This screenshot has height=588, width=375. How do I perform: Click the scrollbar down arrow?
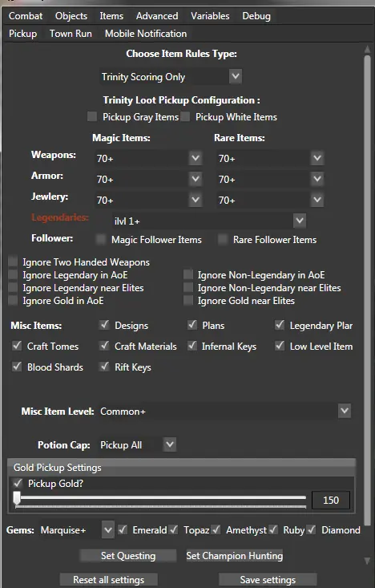tap(367, 561)
